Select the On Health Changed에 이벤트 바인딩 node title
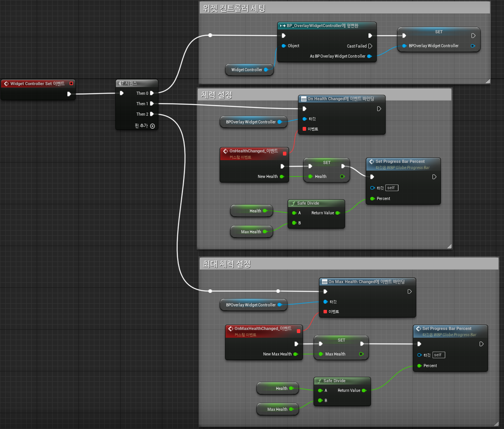 coord(341,99)
